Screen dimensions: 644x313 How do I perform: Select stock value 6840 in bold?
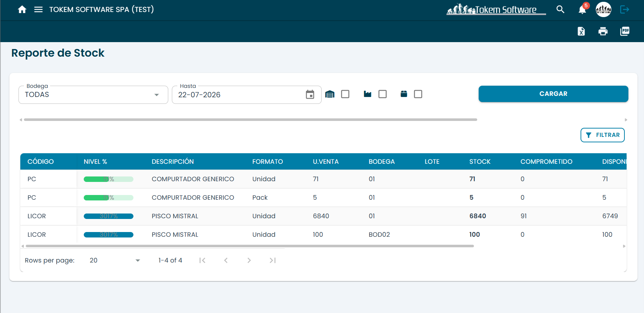(x=478, y=216)
